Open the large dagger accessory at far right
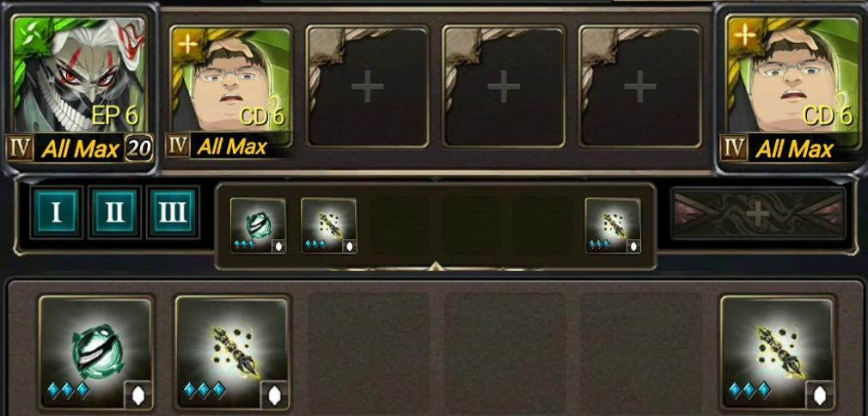Image resolution: width=868 pixels, height=416 pixels. (777, 352)
